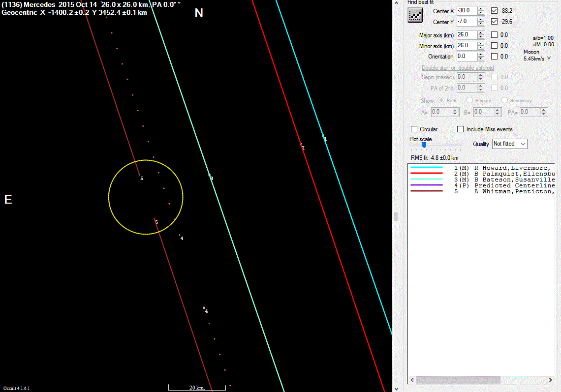Click the Center Y input field
The height and width of the screenshot is (392, 561).
point(467,22)
